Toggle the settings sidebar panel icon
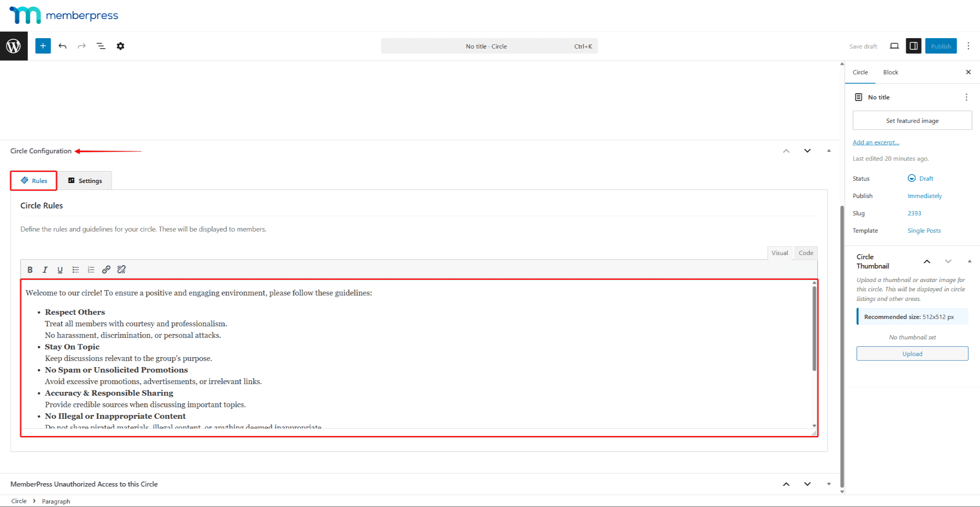The height and width of the screenshot is (507, 980). 913,46
